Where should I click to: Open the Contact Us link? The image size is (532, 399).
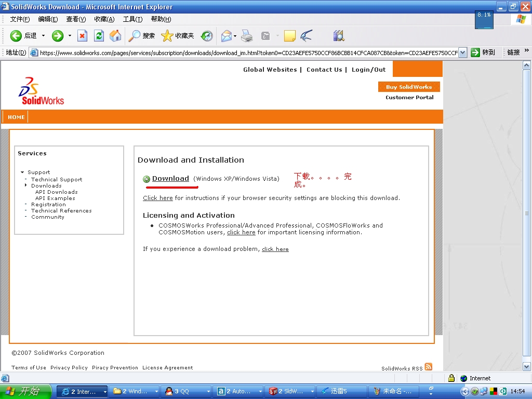324,70
